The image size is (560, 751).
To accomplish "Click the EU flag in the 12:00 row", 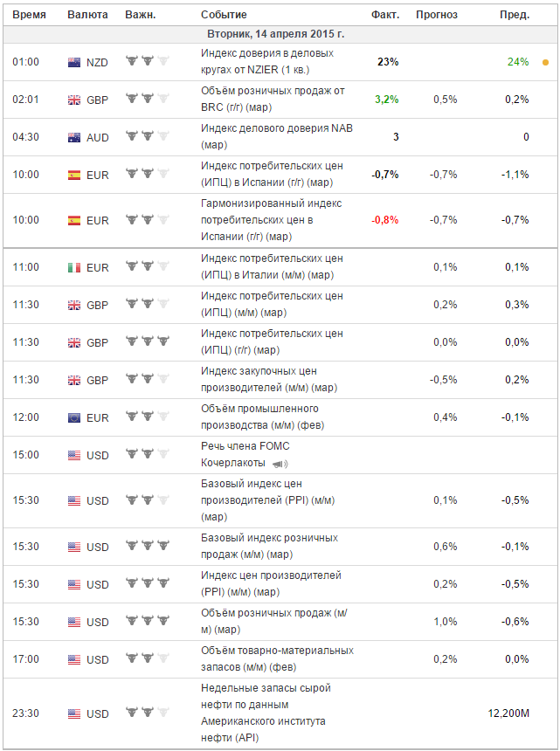I will [x=74, y=418].
